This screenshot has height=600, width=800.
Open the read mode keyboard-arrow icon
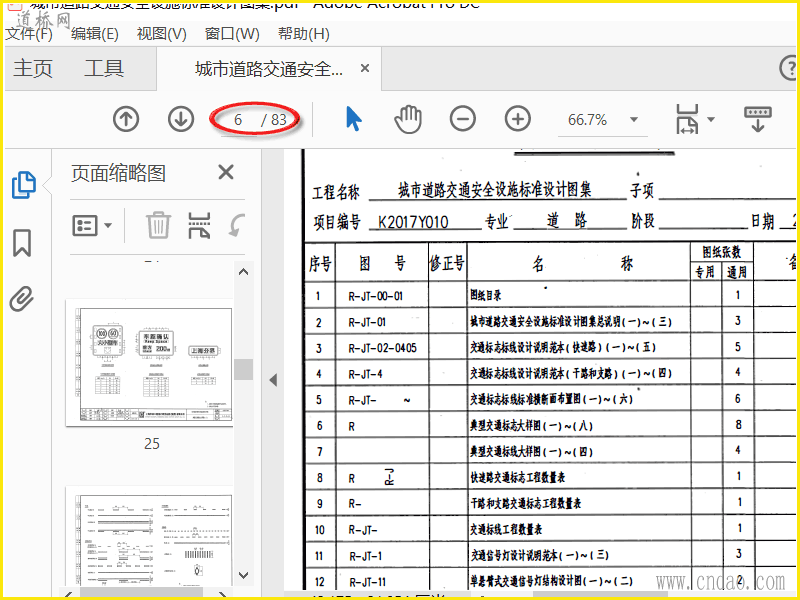pos(758,119)
